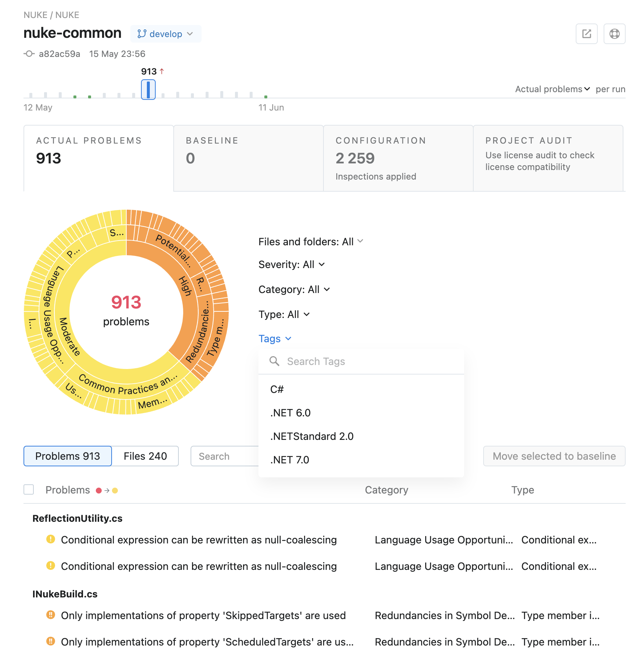Switch to the Files 240 tab
This screenshot has width=644, height=658.
coord(145,456)
